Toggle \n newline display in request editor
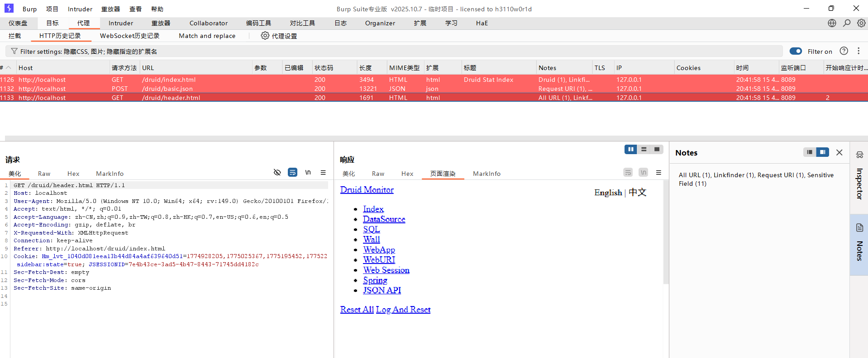 pos(308,172)
